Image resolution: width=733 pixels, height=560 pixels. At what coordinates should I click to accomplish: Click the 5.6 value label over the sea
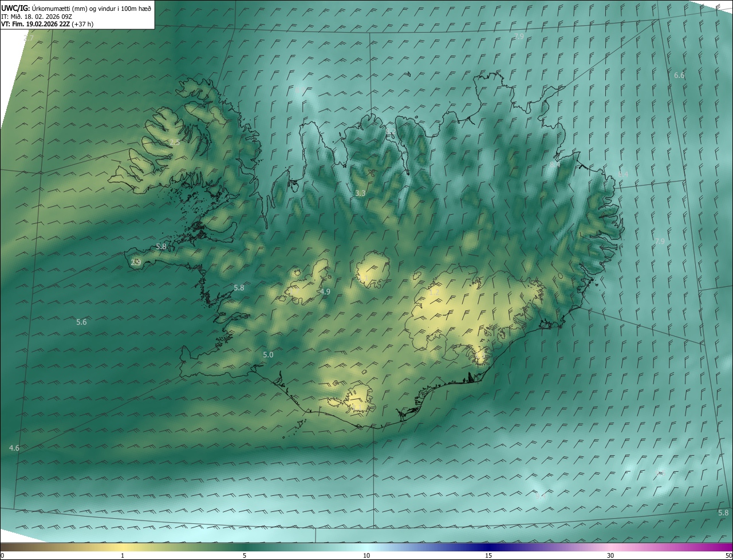81,322
